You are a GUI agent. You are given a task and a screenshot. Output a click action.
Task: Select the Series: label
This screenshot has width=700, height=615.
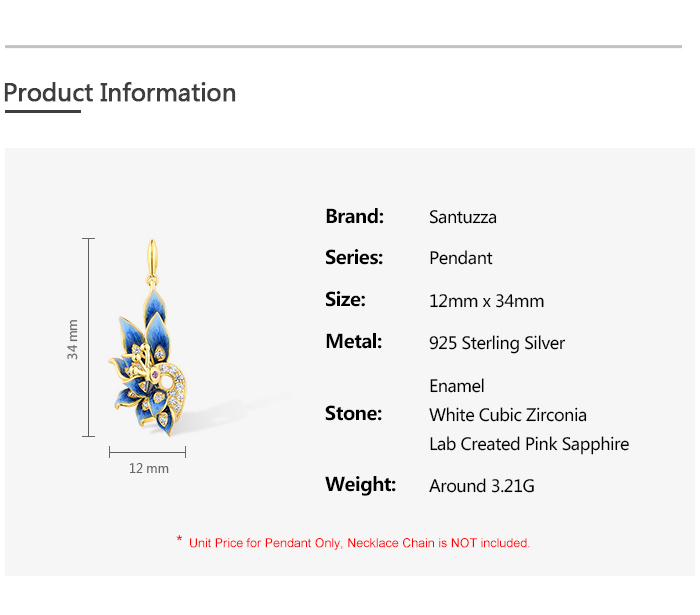(x=354, y=257)
